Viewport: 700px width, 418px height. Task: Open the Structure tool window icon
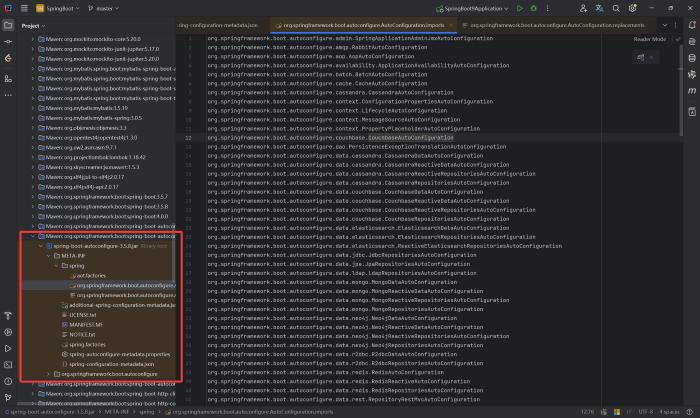coord(8,79)
